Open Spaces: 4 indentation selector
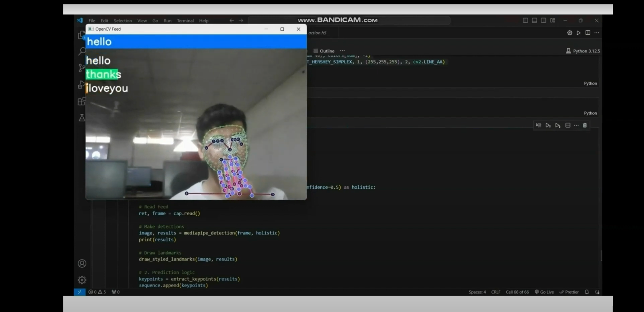The width and height of the screenshot is (644, 312). 477,292
